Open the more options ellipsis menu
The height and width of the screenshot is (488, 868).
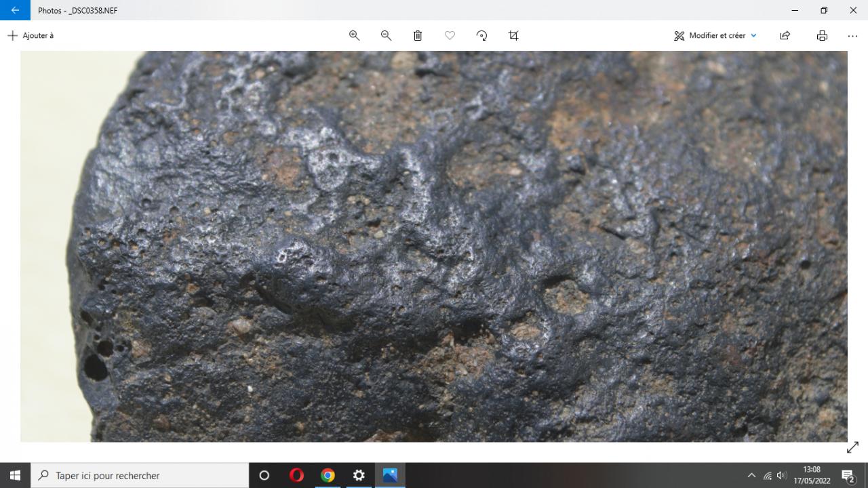coord(852,35)
